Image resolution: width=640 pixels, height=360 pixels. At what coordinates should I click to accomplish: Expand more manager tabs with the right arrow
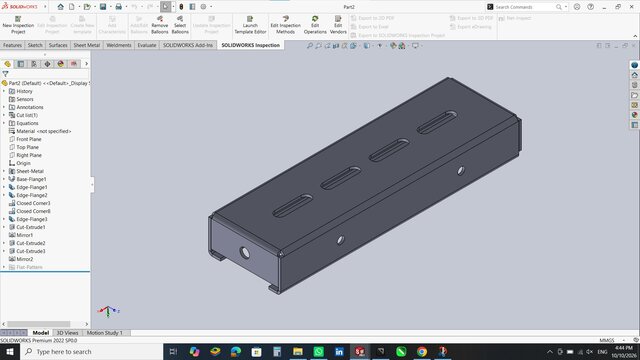coord(86,64)
